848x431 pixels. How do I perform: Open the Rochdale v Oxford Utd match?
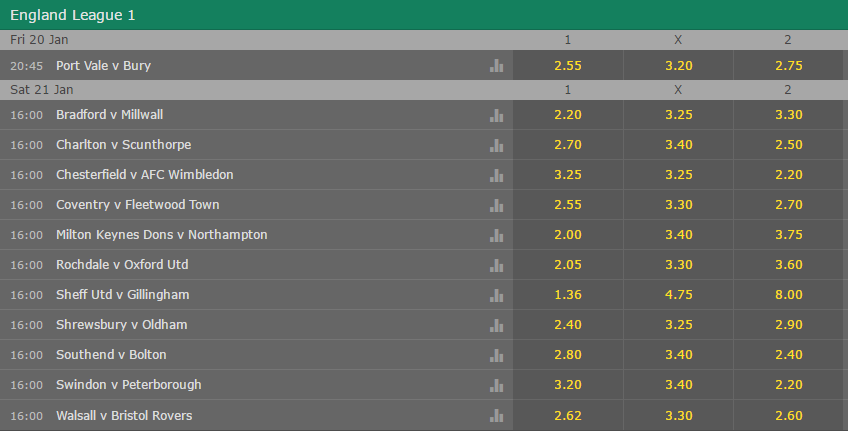(122, 264)
